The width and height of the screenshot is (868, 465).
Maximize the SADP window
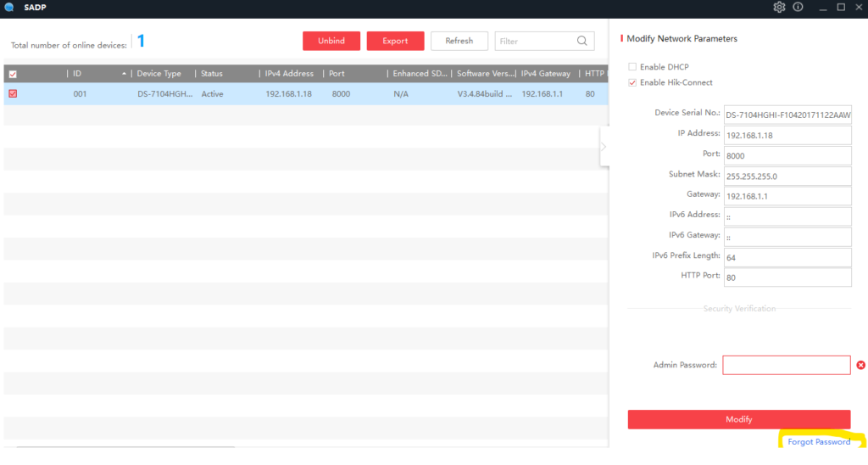(x=841, y=7)
